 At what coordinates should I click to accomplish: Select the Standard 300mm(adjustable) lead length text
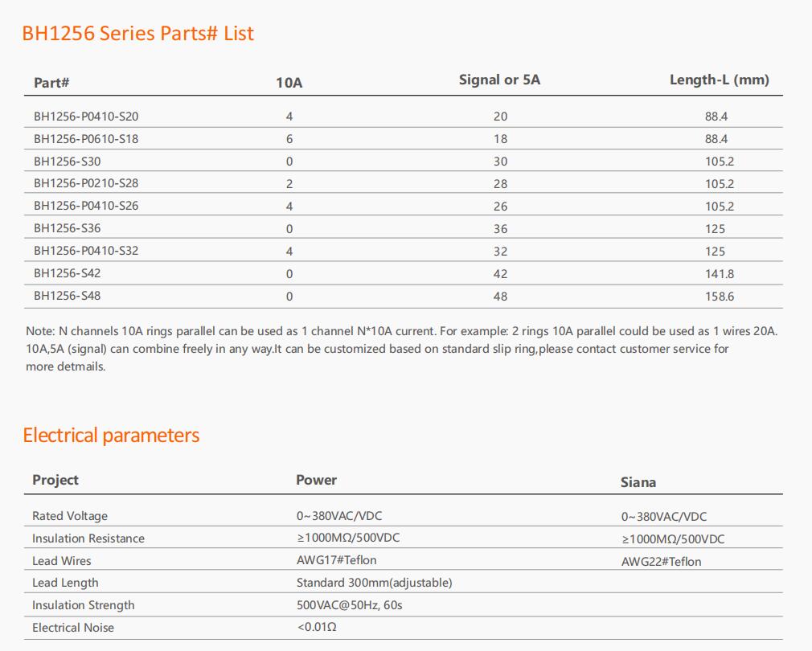tap(375, 583)
